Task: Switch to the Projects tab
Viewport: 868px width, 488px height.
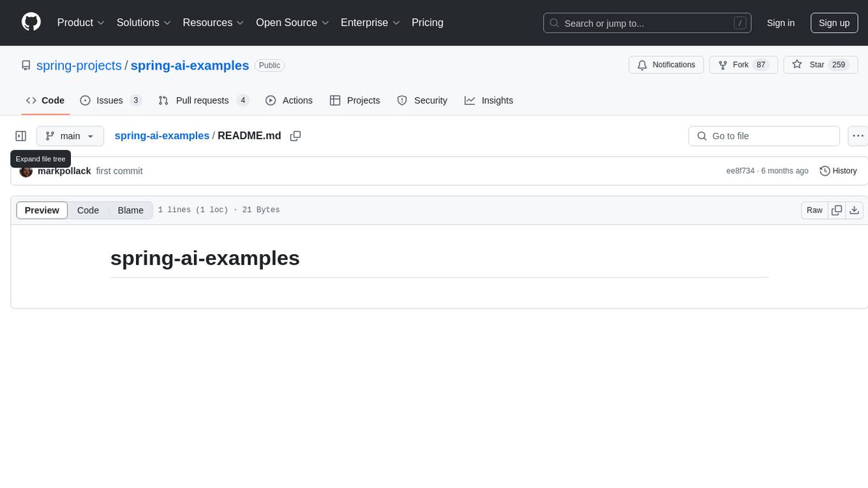Action: (x=355, y=100)
